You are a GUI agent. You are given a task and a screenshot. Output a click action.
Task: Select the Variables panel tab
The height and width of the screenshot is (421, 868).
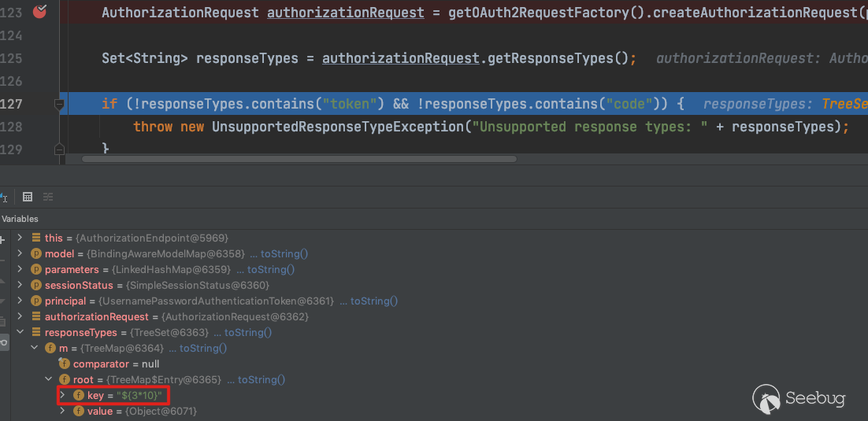point(20,219)
